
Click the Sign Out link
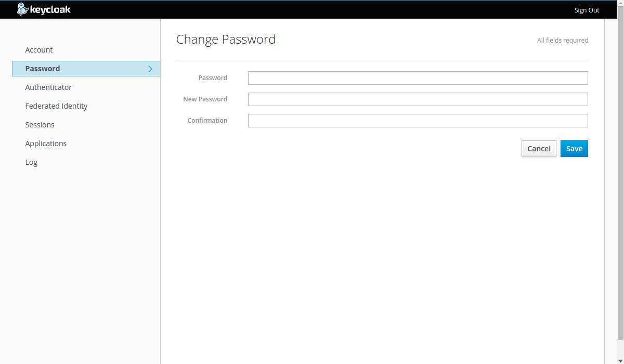(587, 10)
